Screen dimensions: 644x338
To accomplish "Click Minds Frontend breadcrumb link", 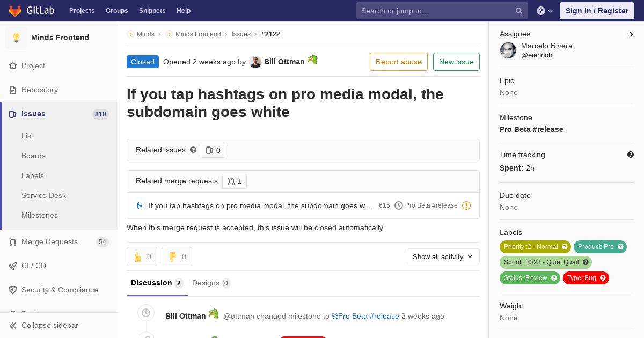I will tap(198, 34).
